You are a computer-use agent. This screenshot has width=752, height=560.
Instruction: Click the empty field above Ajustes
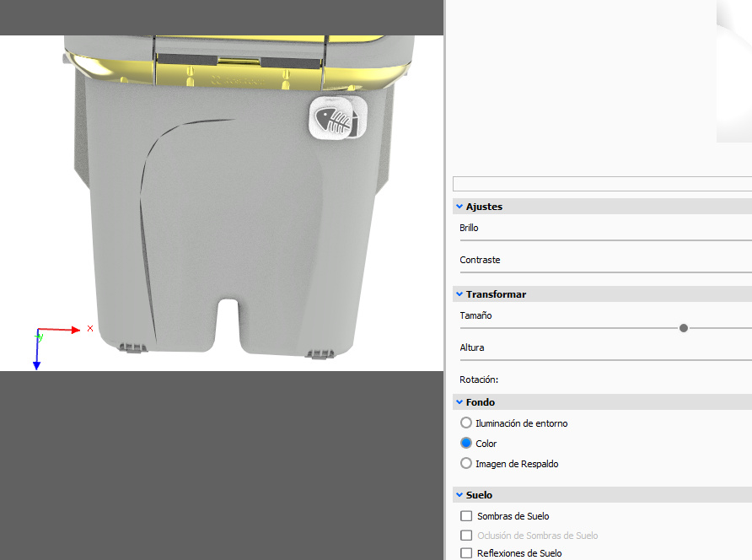pos(603,184)
